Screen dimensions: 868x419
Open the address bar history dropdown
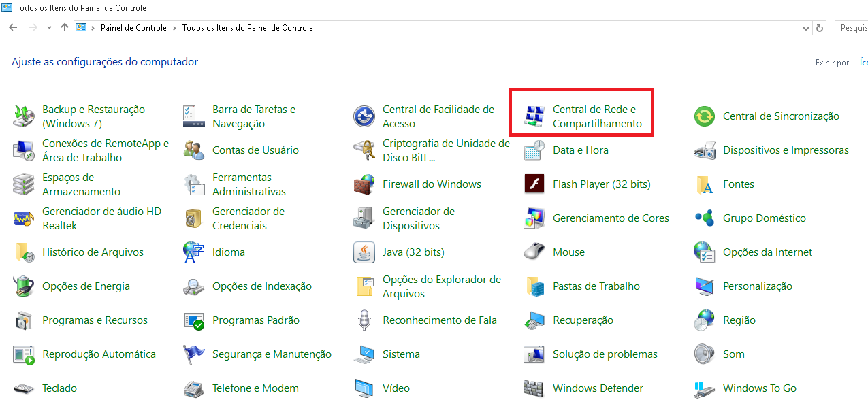point(807,28)
